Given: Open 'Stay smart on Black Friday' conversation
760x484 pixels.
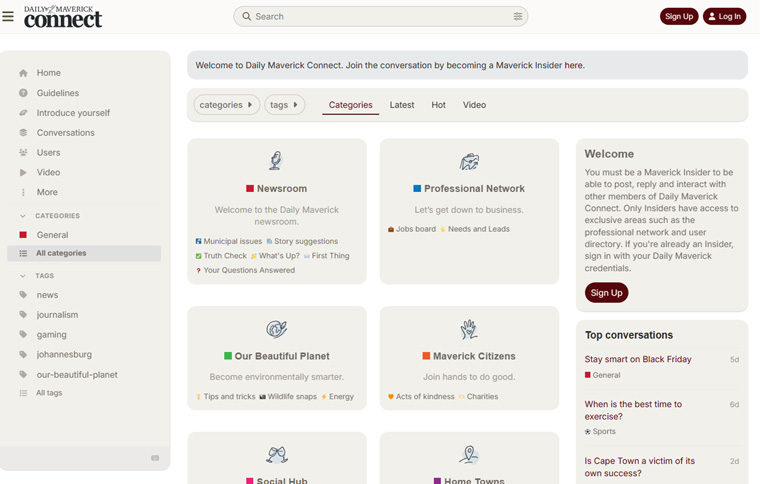Looking at the screenshot, I should (x=638, y=359).
